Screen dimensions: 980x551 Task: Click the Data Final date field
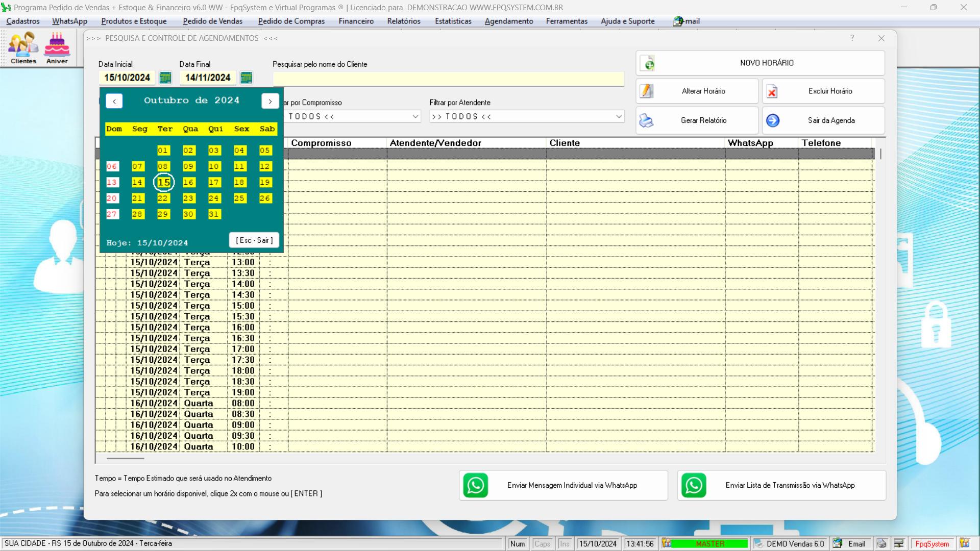[208, 78]
